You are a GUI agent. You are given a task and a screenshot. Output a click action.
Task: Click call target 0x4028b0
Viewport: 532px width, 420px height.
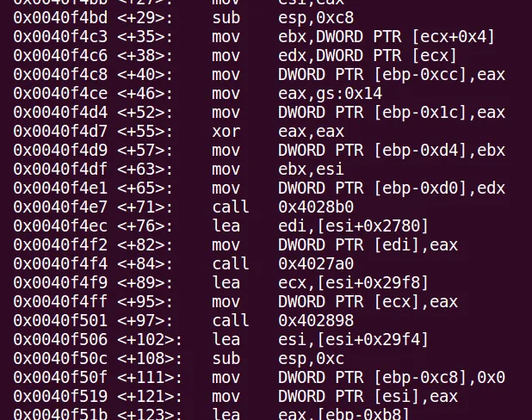pyautogui.click(x=316, y=207)
